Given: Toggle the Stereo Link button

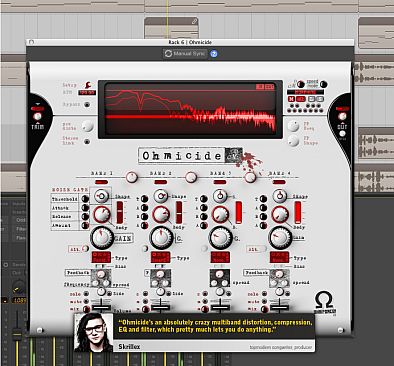Looking at the screenshot, I should 87,142.
